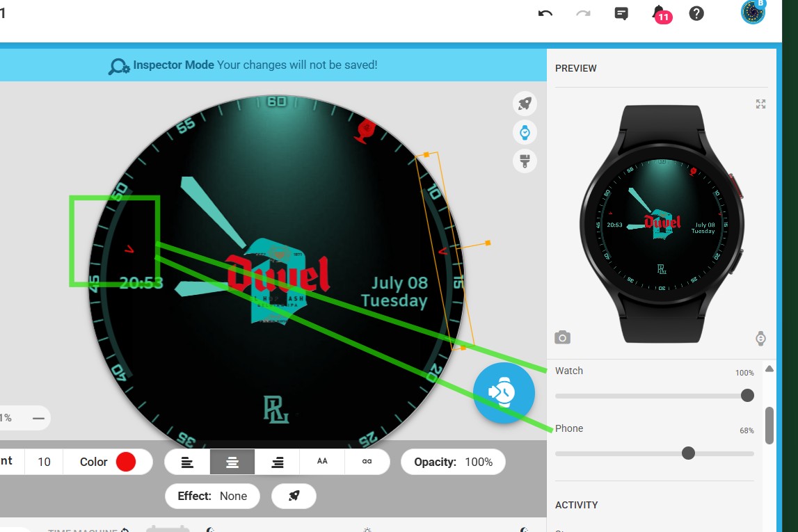Click the redo arrow icon
Viewport: 798px width, 532px height.
pyautogui.click(x=583, y=13)
